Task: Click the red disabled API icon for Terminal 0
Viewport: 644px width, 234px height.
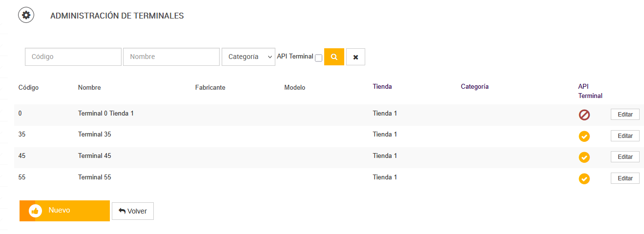Action: pos(584,115)
